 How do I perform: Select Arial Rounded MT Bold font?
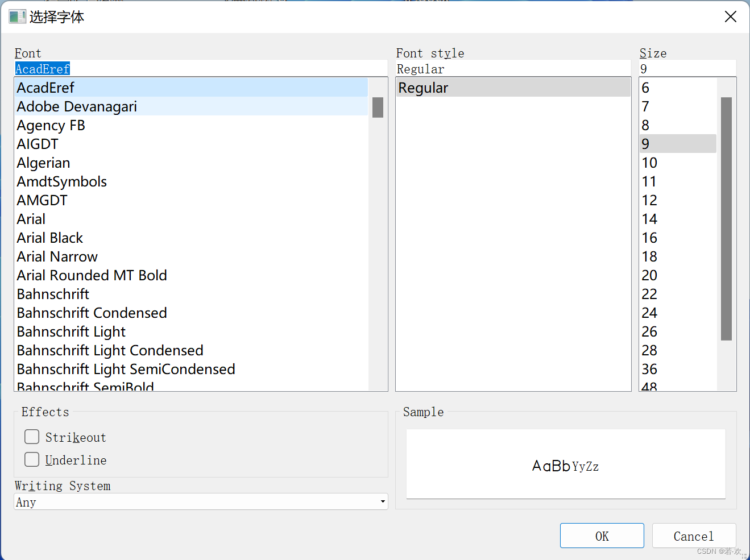coord(191,275)
